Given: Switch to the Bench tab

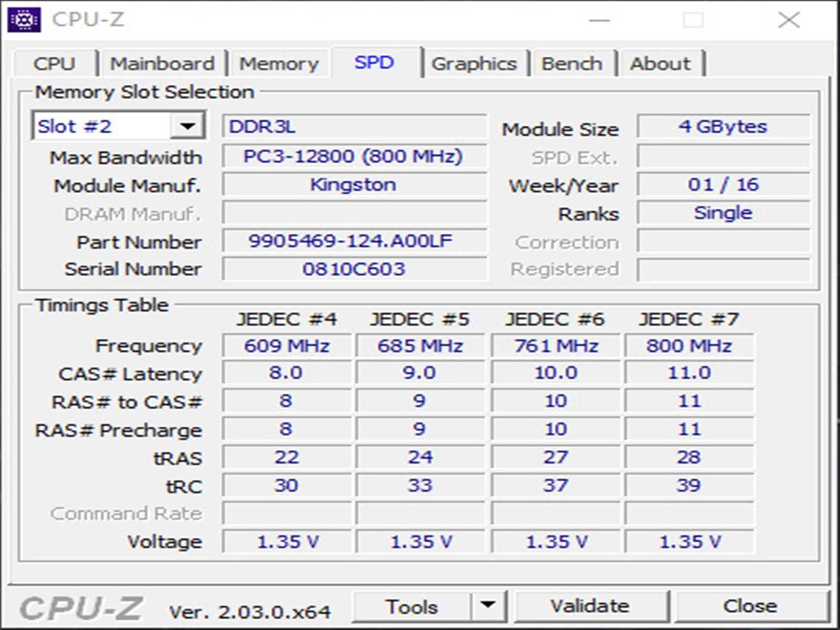Looking at the screenshot, I should [x=572, y=64].
